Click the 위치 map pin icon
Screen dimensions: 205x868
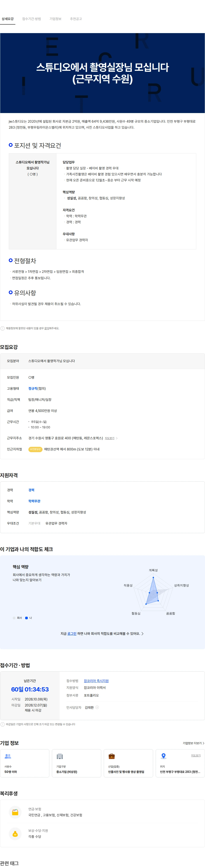coord(163,756)
